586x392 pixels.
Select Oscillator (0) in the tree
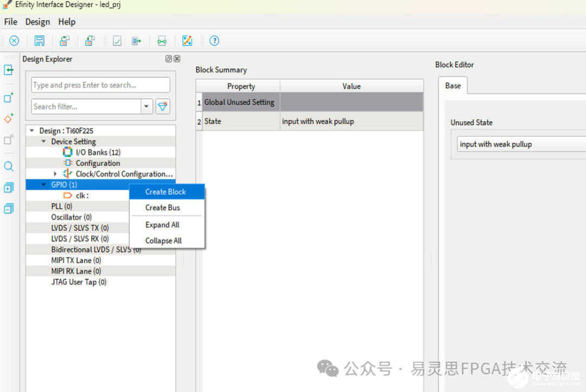[x=72, y=217]
